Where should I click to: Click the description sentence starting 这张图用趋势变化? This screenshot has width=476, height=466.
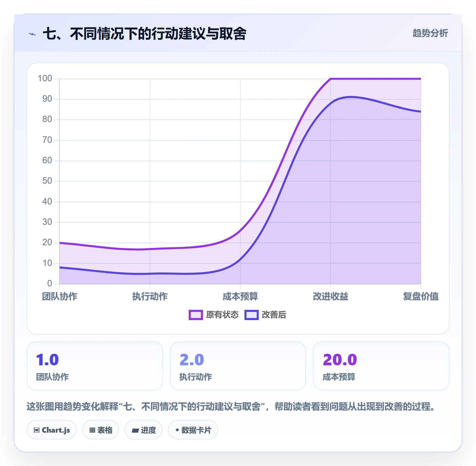[232, 406]
